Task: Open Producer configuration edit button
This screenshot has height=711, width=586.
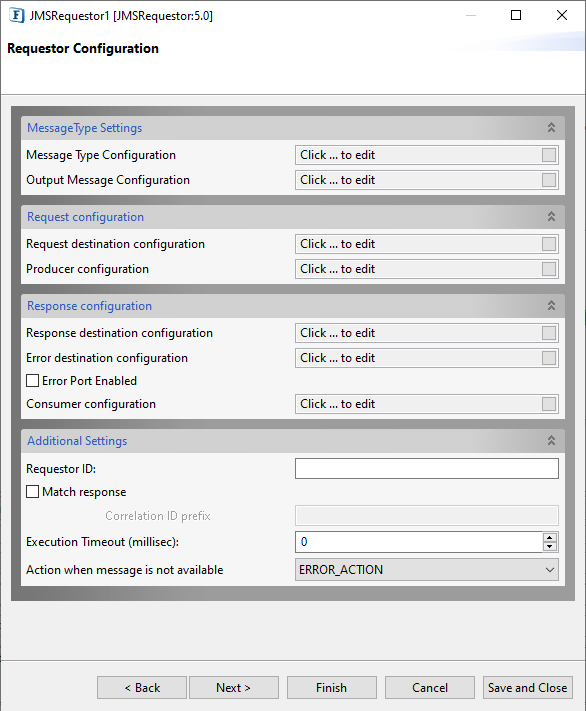Action: coord(549,269)
